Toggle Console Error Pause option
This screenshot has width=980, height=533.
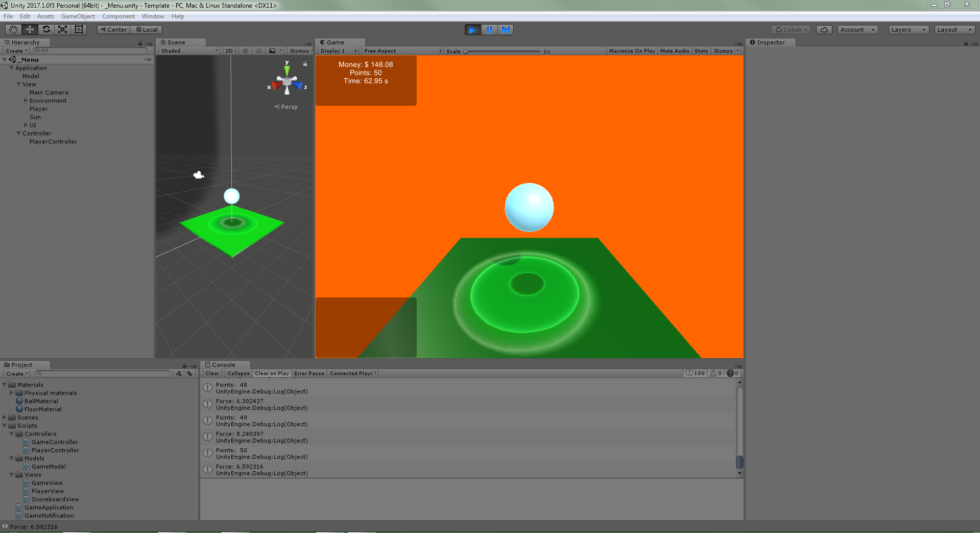(x=309, y=374)
